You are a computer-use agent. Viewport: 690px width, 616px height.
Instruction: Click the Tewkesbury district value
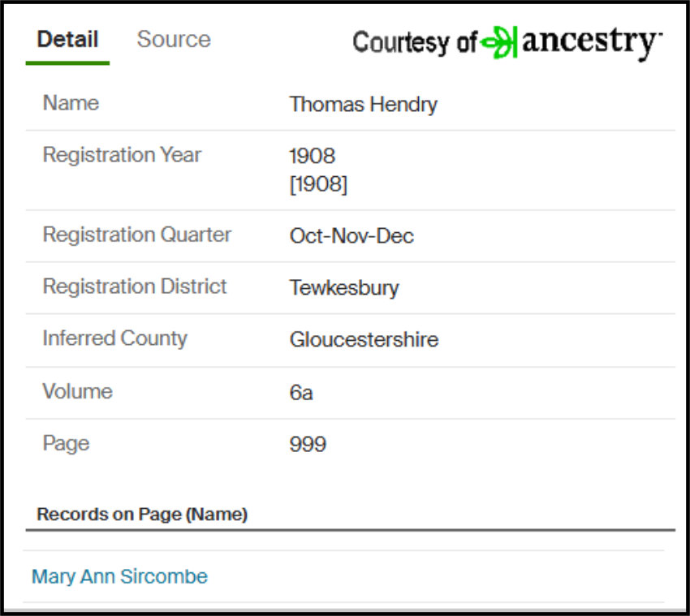pyautogui.click(x=344, y=288)
